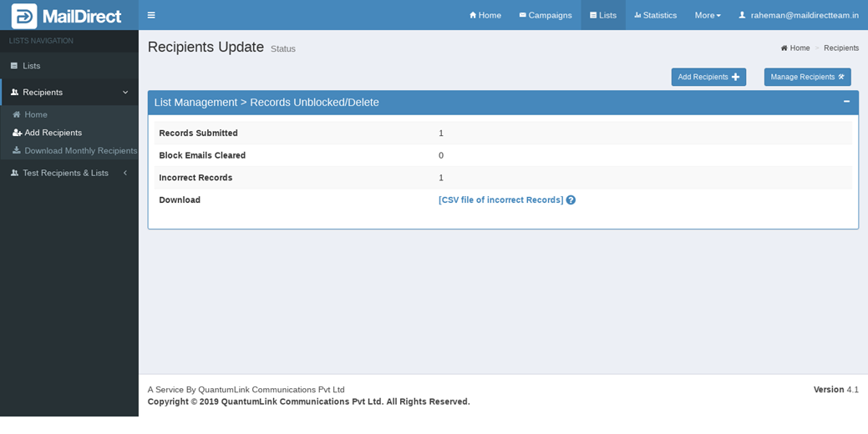
Task: Select Home under Recipients in sidebar
Action: 35,114
